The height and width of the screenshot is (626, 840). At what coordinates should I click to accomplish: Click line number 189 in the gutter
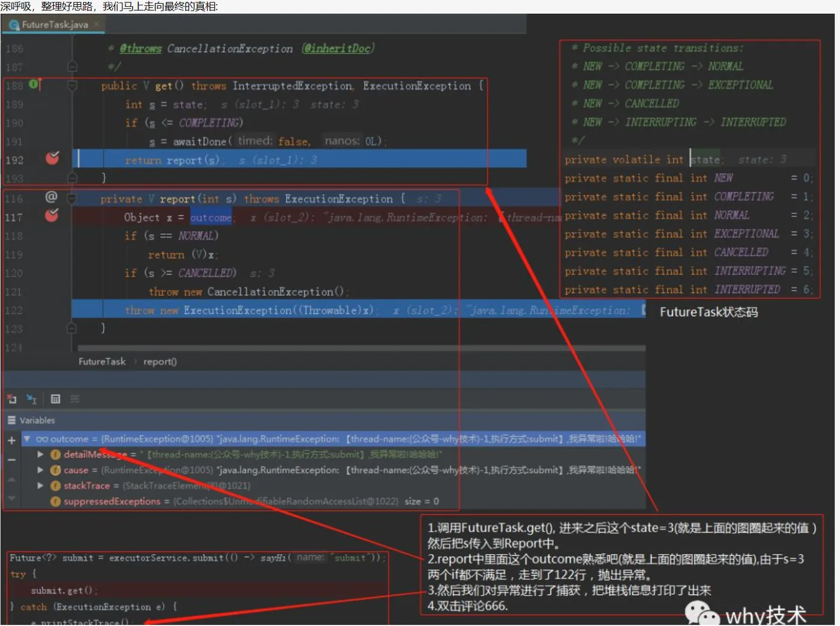coord(14,104)
